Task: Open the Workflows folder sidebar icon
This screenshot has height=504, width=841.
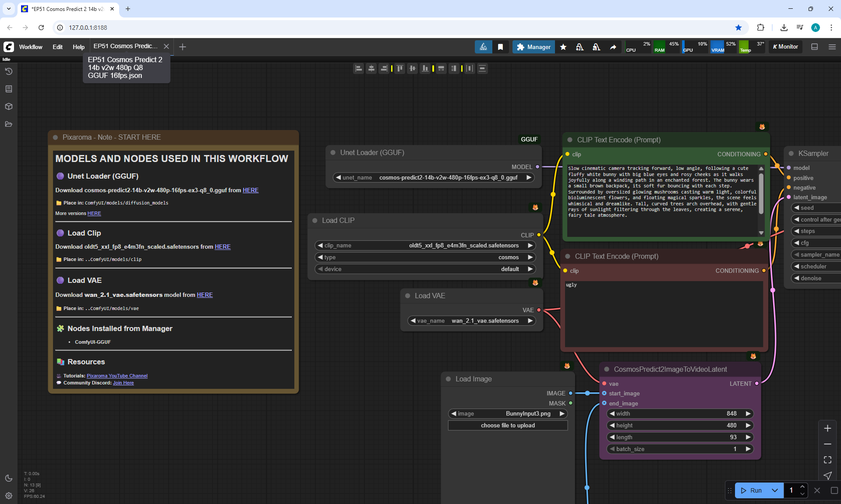Action: (x=9, y=124)
